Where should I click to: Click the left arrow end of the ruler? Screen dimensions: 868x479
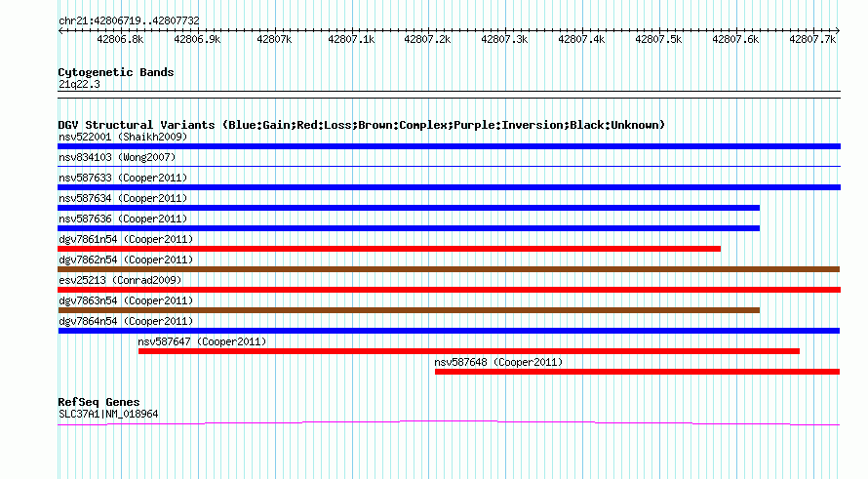click(60, 30)
